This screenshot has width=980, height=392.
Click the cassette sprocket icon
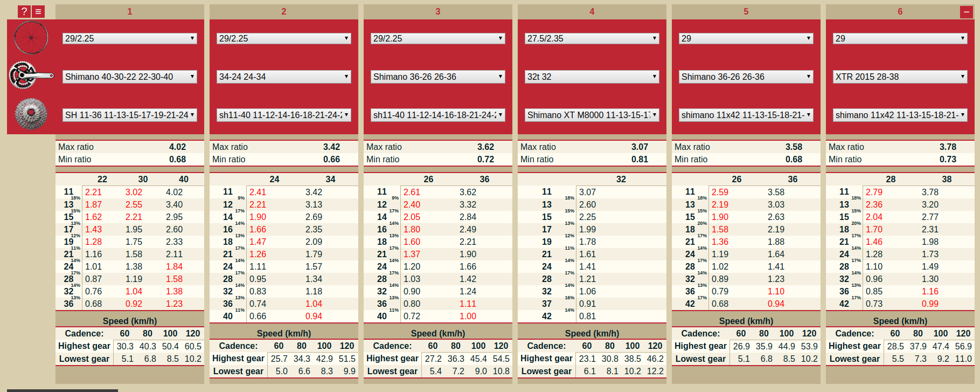[x=31, y=114]
